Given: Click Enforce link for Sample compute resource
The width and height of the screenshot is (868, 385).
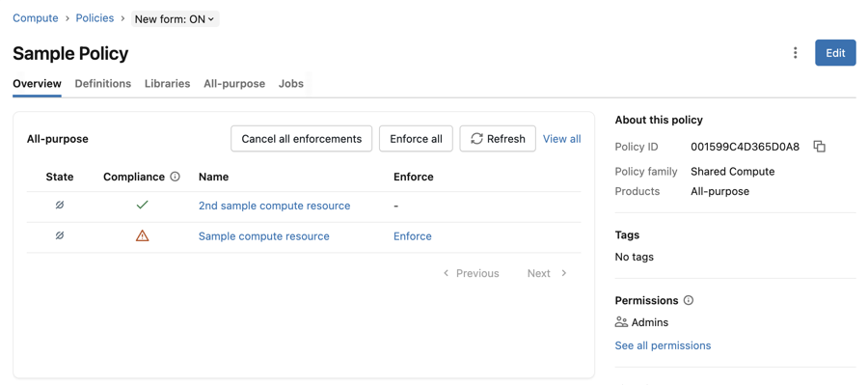Looking at the screenshot, I should click(413, 236).
